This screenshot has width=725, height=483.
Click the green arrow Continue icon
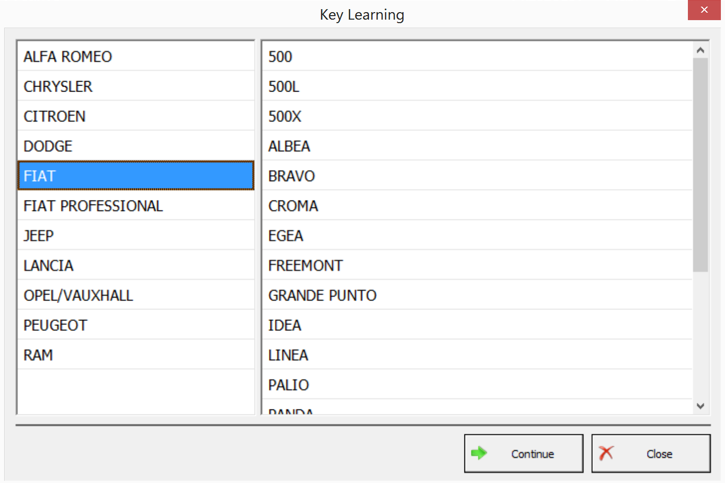[479, 453]
